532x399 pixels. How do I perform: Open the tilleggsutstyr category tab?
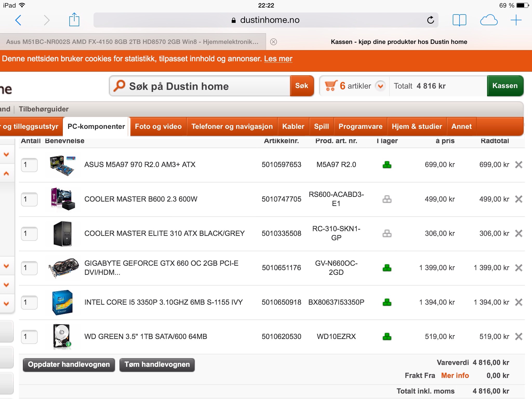31,127
